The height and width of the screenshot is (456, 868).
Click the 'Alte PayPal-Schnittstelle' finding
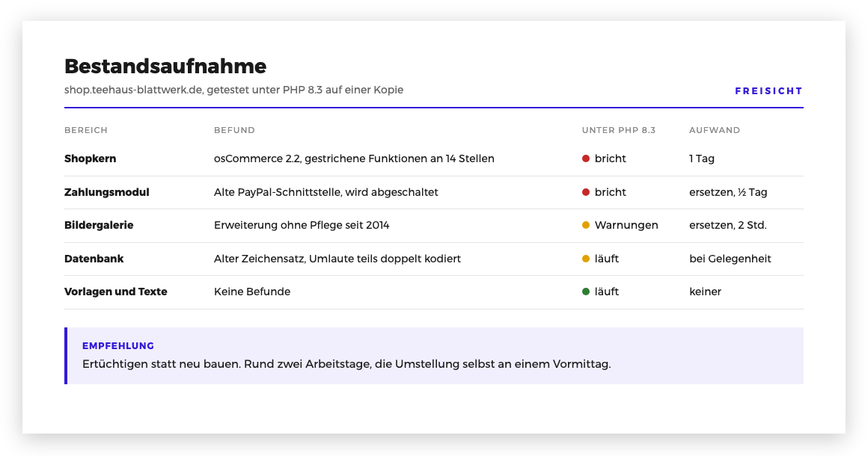coord(325,192)
